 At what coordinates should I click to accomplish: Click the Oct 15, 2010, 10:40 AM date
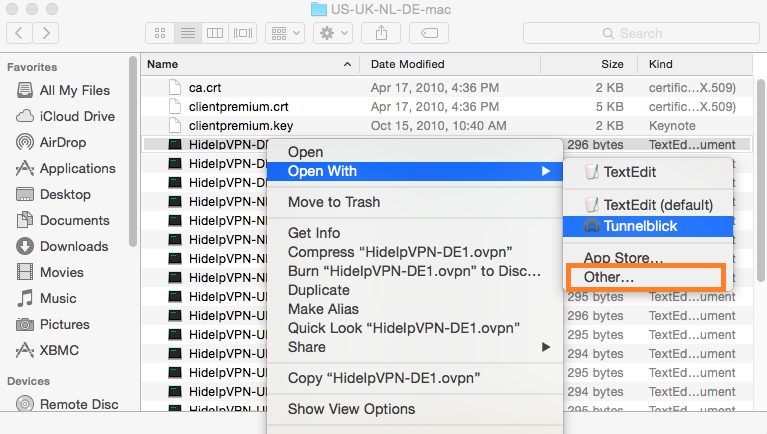(x=438, y=126)
